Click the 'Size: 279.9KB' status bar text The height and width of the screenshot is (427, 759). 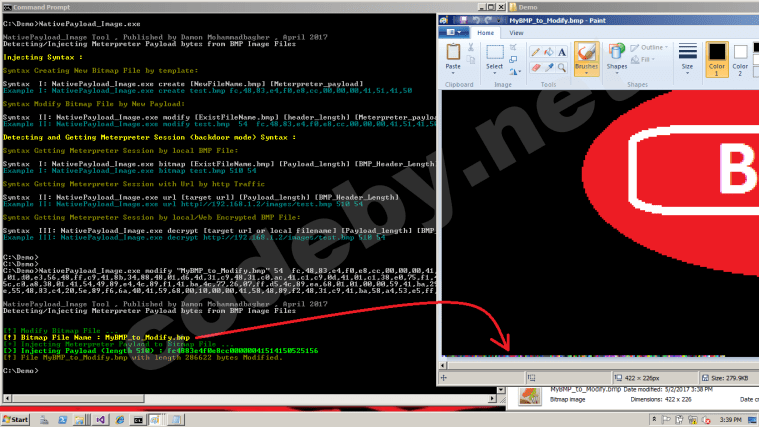(729, 378)
